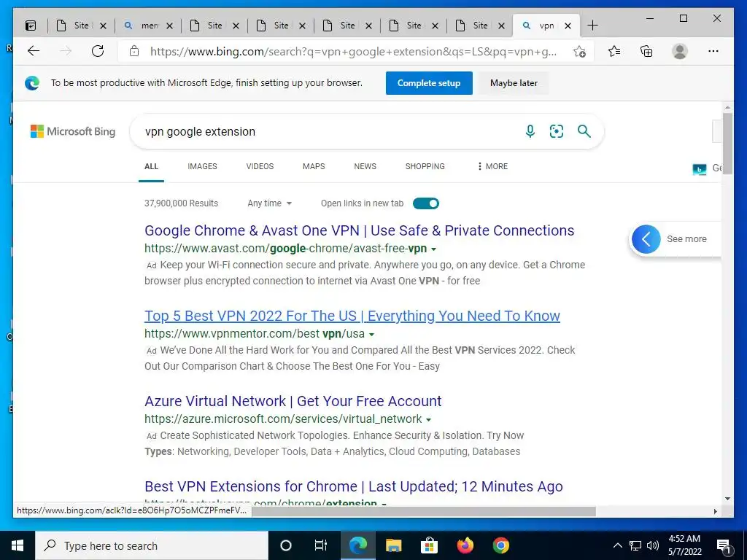Screen dimensions: 747x560
Task: Open the notification center icon
Action: [x=724, y=547]
